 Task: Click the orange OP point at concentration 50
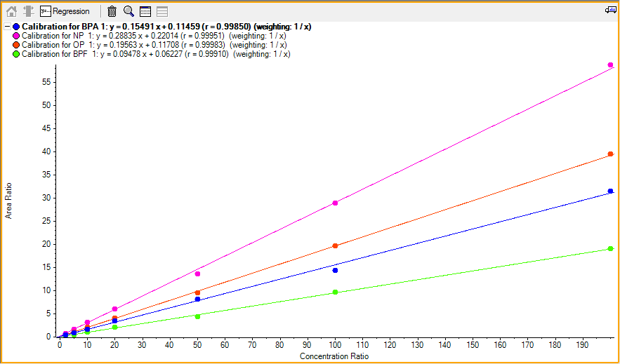(x=198, y=292)
